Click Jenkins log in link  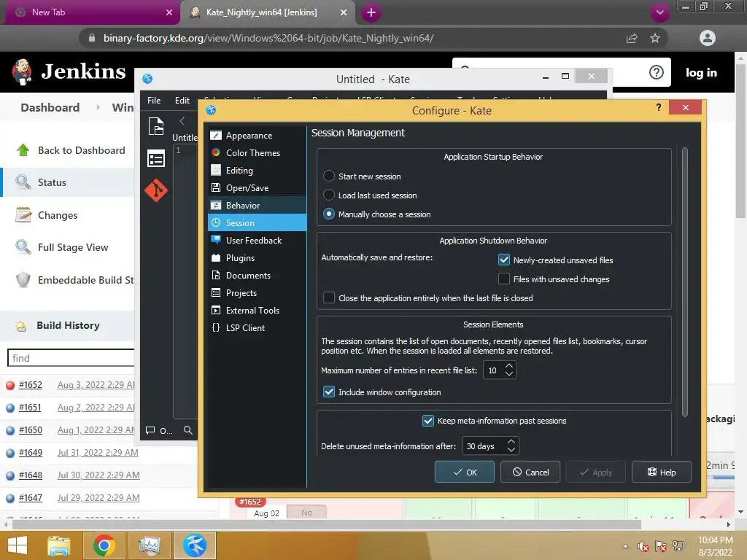point(701,72)
